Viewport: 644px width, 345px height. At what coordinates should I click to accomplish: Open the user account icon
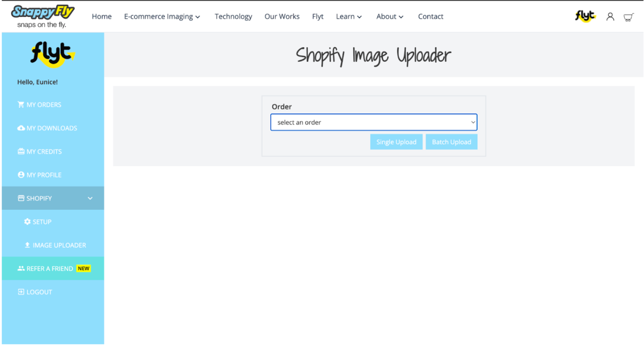610,17
